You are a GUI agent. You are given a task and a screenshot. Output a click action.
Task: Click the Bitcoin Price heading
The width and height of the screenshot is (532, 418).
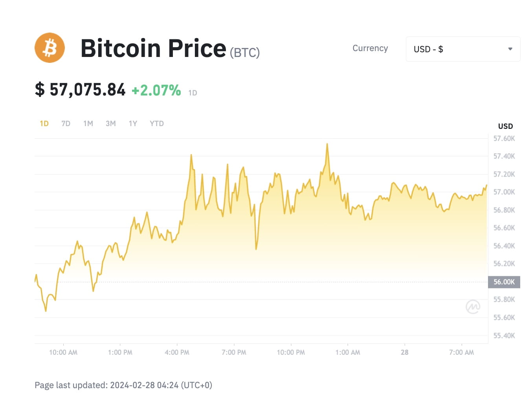[x=152, y=48]
